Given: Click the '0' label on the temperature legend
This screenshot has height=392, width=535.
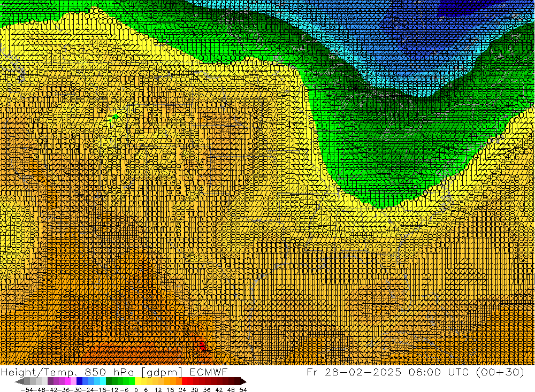Looking at the screenshot, I should [x=136, y=390].
